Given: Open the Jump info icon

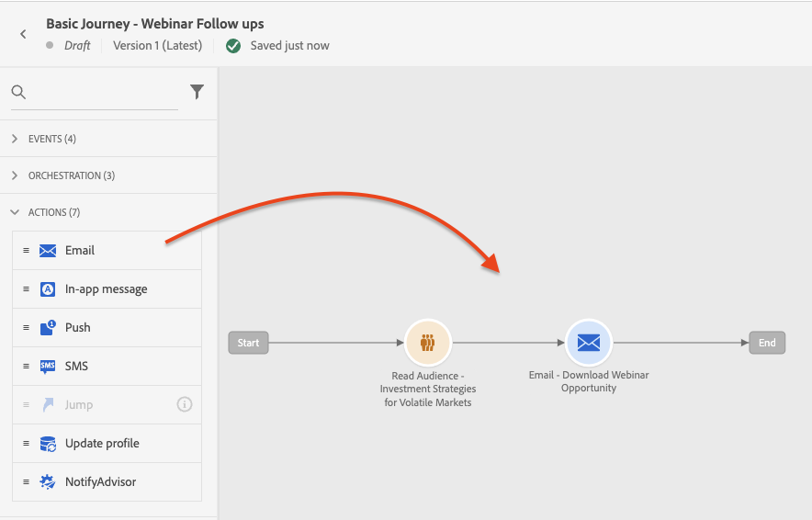Looking at the screenshot, I should [185, 404].
